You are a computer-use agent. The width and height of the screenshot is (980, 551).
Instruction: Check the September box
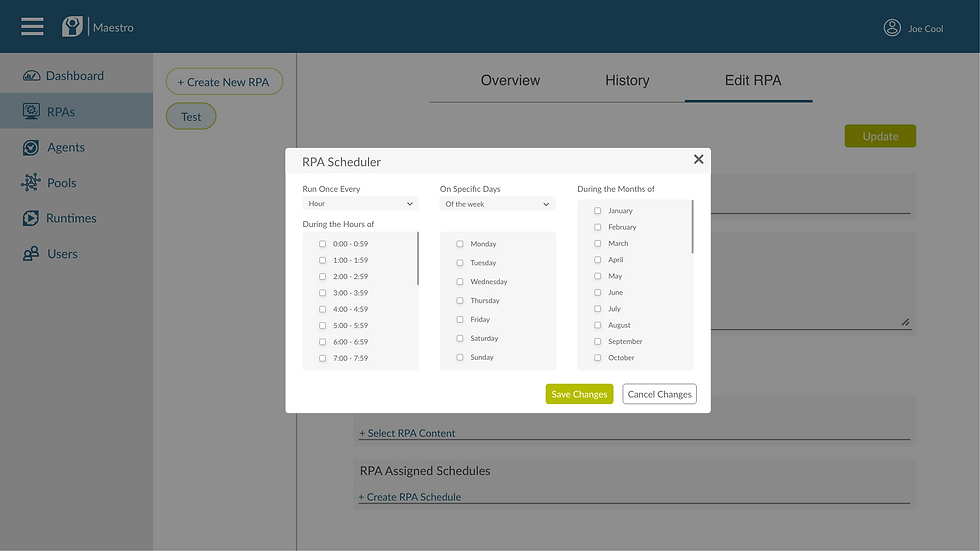pos(598,341)
